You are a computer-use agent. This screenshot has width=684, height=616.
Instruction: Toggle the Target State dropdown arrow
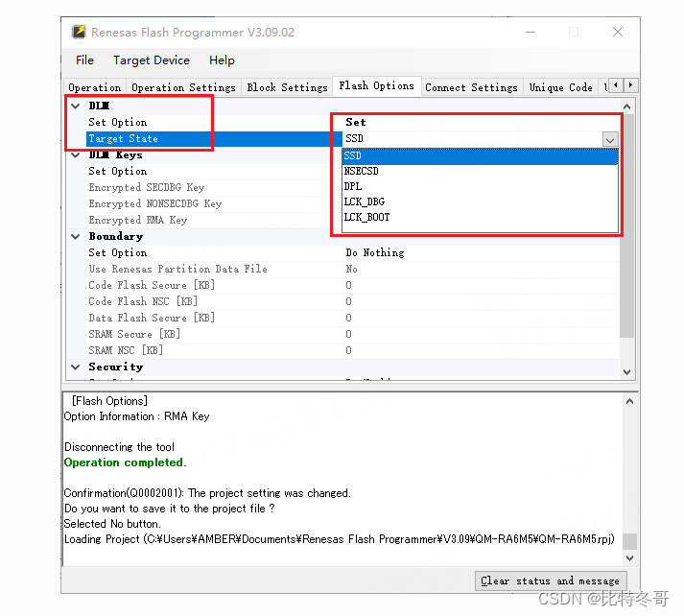click(610, 139)
